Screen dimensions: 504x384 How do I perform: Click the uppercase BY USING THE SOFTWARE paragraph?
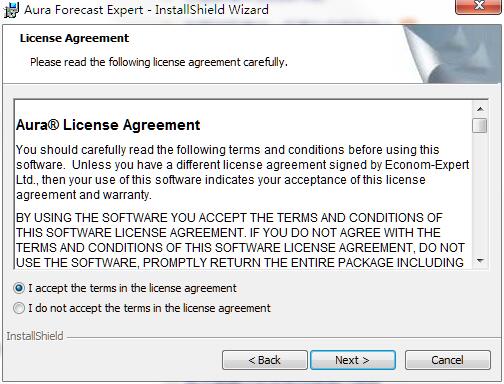(240, 240)
